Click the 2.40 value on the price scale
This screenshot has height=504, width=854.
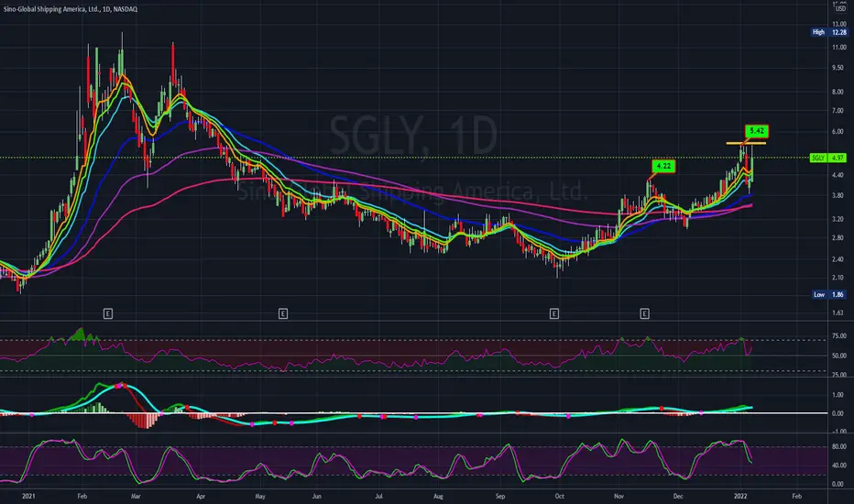click(838, 259)
